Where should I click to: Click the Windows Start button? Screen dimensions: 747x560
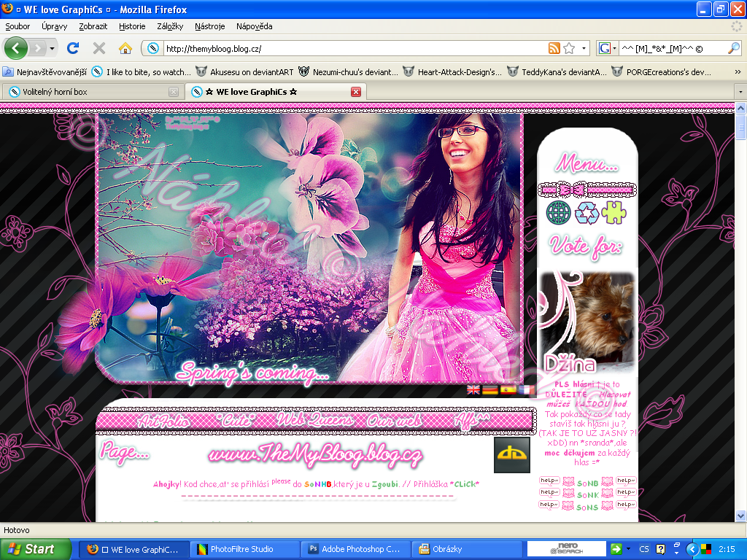point(35,549)
